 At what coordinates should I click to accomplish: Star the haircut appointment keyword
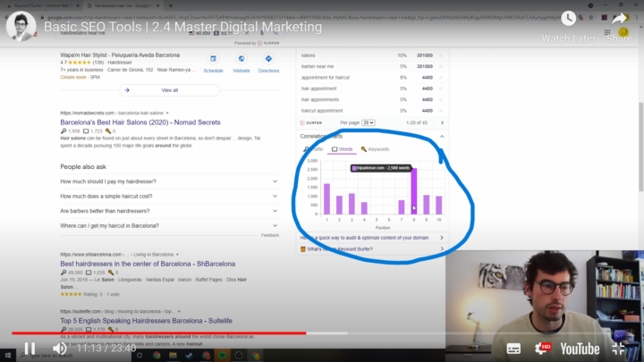tap(441, 111)
